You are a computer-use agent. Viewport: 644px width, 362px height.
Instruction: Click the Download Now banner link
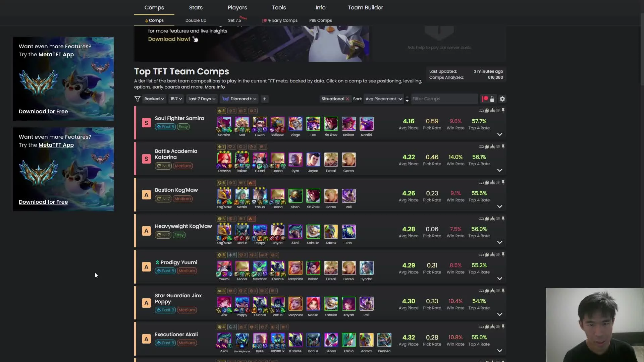(x=169, y=39)
